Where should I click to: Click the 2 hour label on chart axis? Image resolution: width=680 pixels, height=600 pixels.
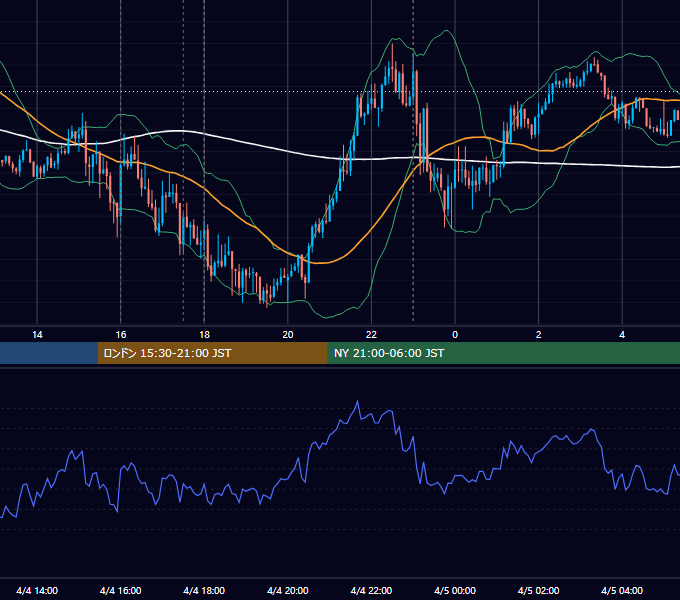(x=539, y=335)
